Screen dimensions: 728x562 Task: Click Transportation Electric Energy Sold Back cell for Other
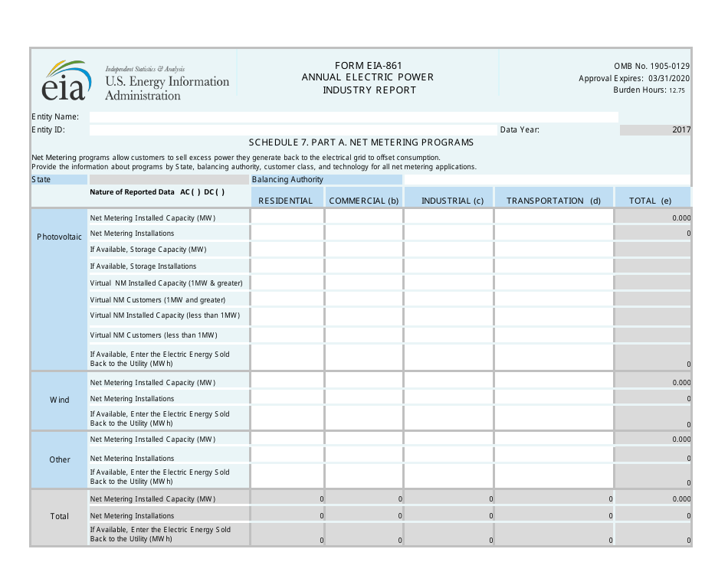pyautogui.click(x=553, y=476)
